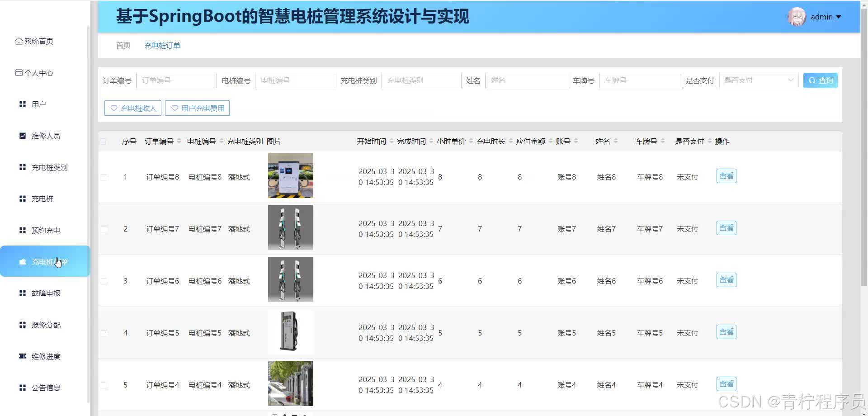Expand the admin account dropdown

click(826, 17)
